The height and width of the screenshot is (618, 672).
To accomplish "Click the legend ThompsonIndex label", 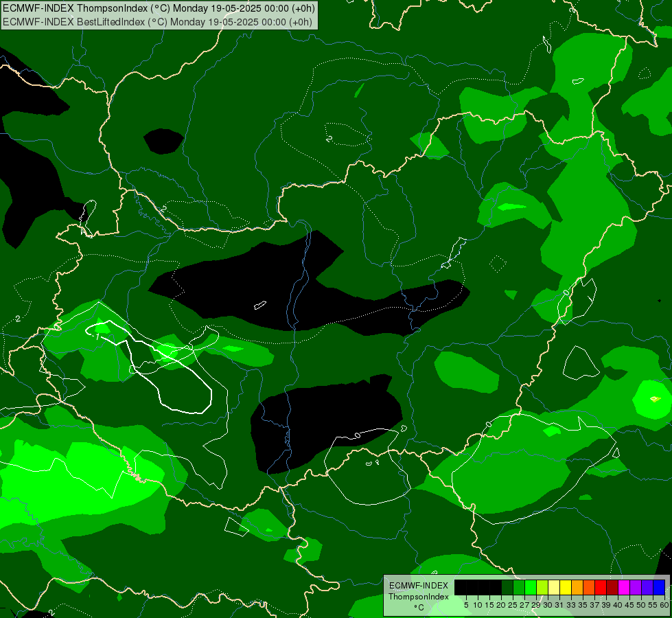I will (x=418, y=597).
